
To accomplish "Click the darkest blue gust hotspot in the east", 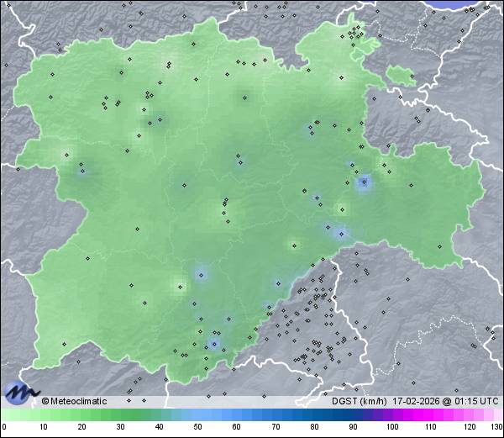I will (363, 182).
